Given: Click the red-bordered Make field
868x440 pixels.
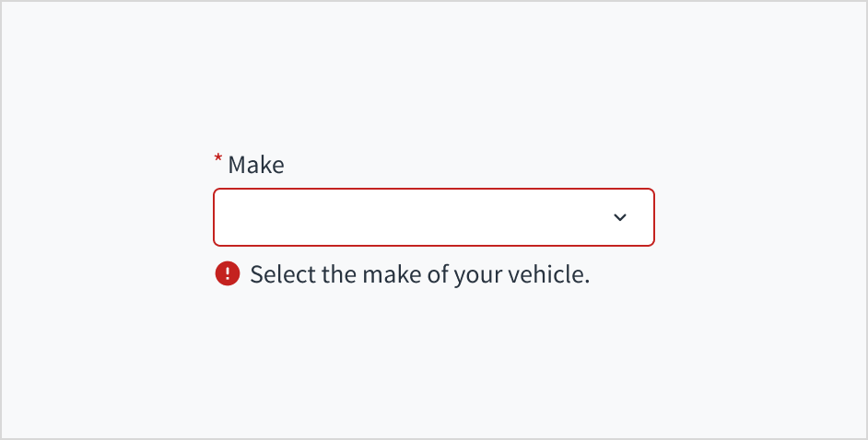Looking at the screenshot, I should click(433, 217).
